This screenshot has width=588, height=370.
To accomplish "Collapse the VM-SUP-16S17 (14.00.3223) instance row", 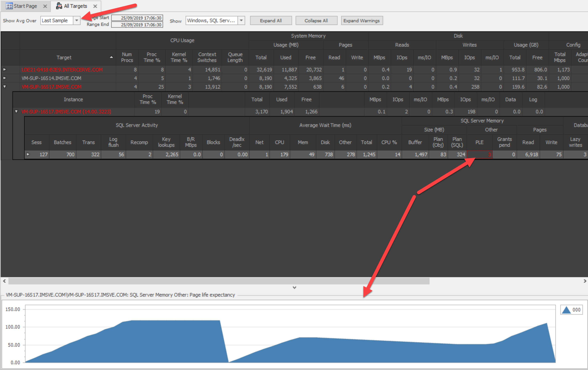I will [16, 112].
